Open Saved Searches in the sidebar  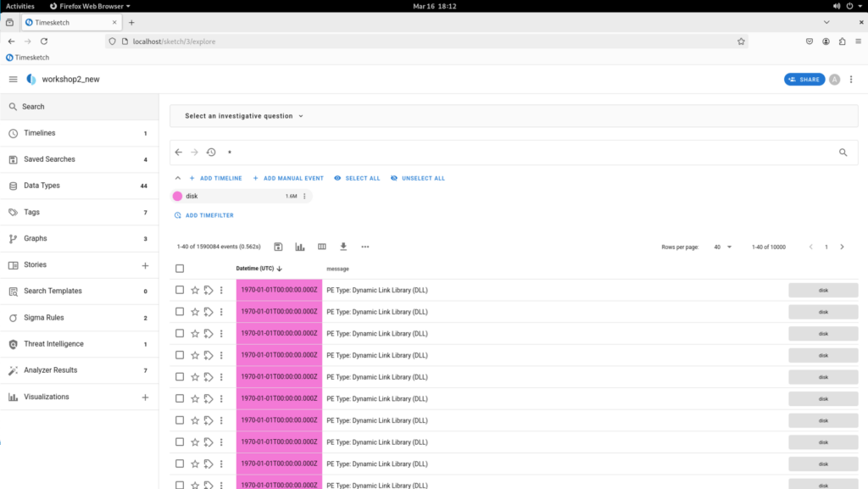pyautogui.click(x=49, y=159)
